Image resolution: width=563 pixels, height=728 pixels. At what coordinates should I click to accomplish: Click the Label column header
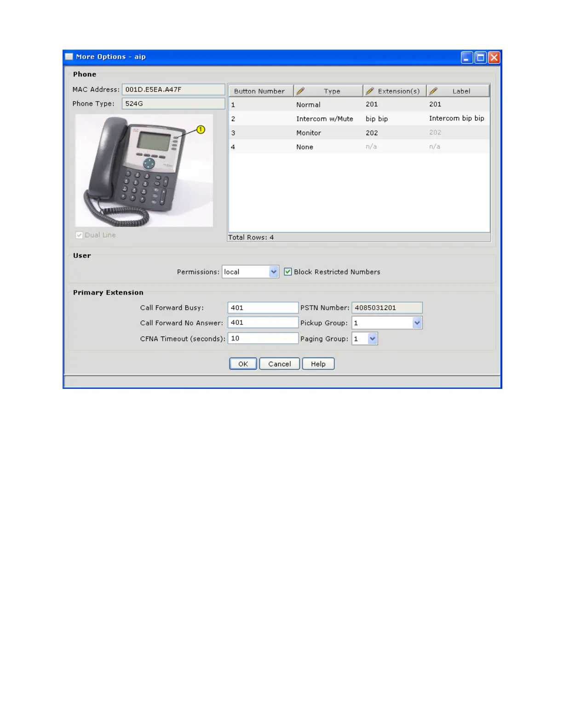(x=458, y=91)
